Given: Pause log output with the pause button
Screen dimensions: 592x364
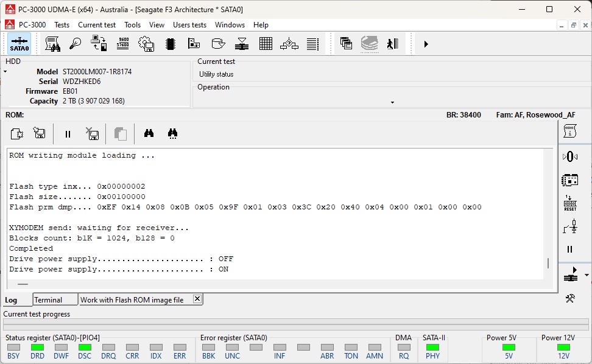Looking at the screenshot, I should click(x=68, y=134).
